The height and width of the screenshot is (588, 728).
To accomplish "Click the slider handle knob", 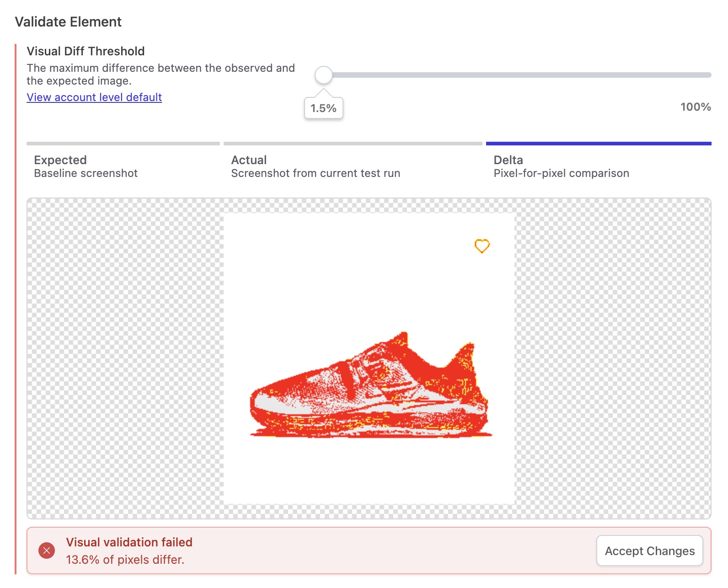I will click(x=324, y=75).
